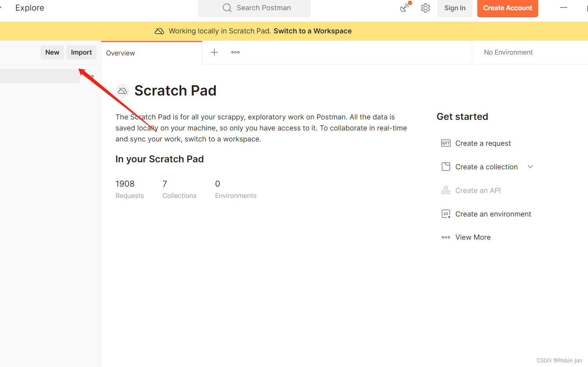Click the search magnifier icon
The image size is (588, 367).
[x=227, y=8]
